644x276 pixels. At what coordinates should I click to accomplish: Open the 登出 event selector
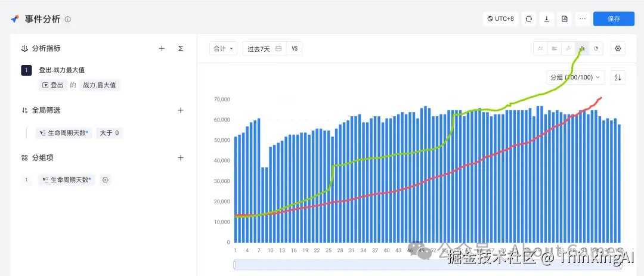(x=53, y=85)
